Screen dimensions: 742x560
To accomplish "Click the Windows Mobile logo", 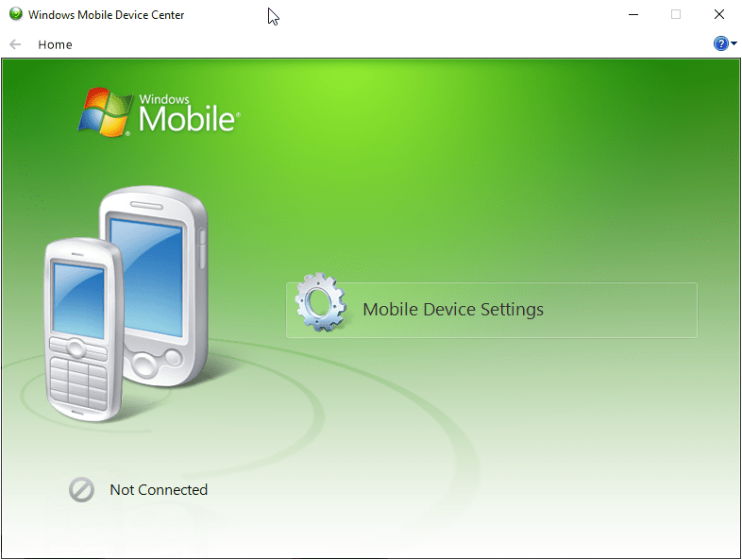I will 159,112.
